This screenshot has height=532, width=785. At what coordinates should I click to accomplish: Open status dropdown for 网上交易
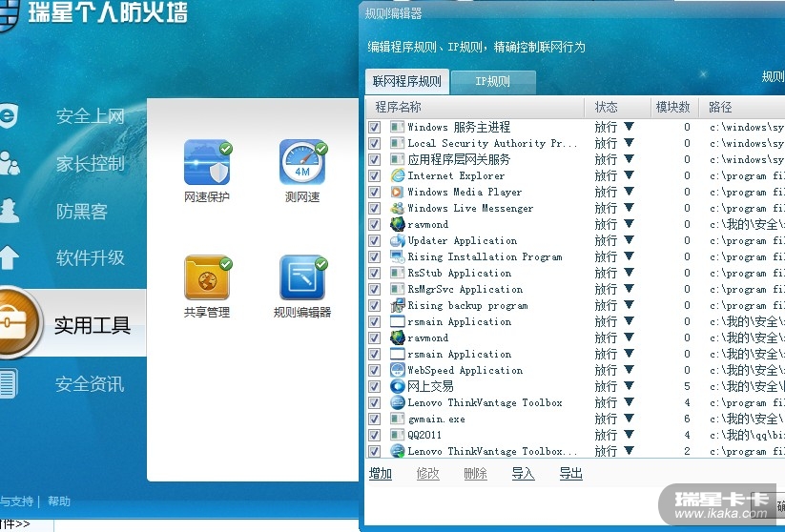coord(630,386)
